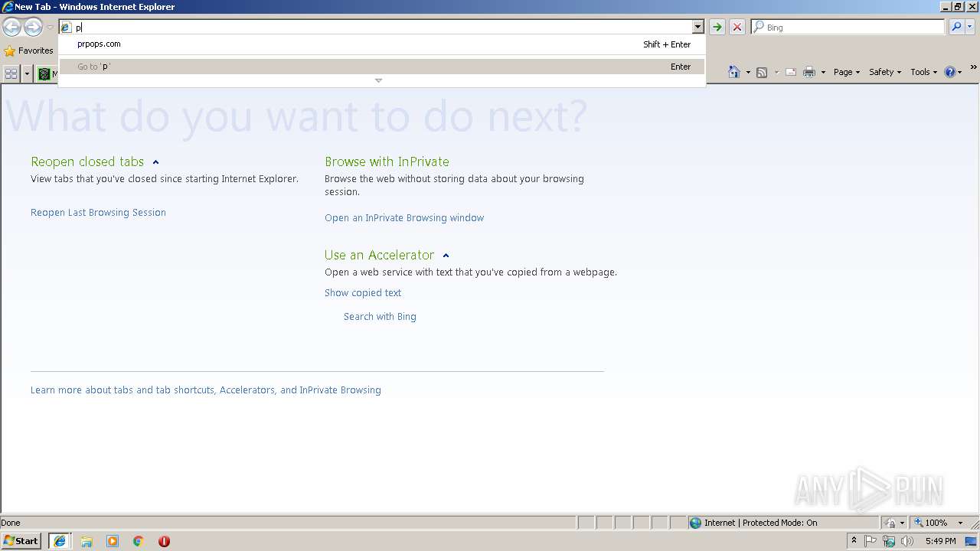Open the Home button dropdown arrow
Viewport: 980px width, 551px height.
(x=748, y=72)
